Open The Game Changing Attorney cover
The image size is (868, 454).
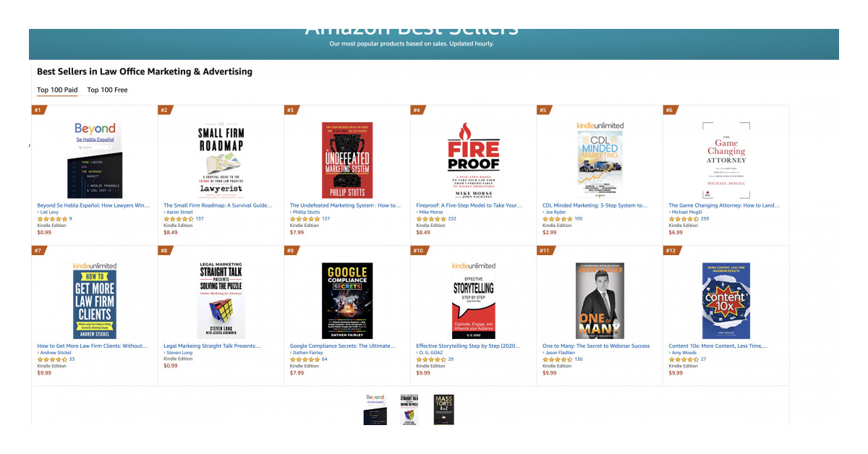(726, 160)
